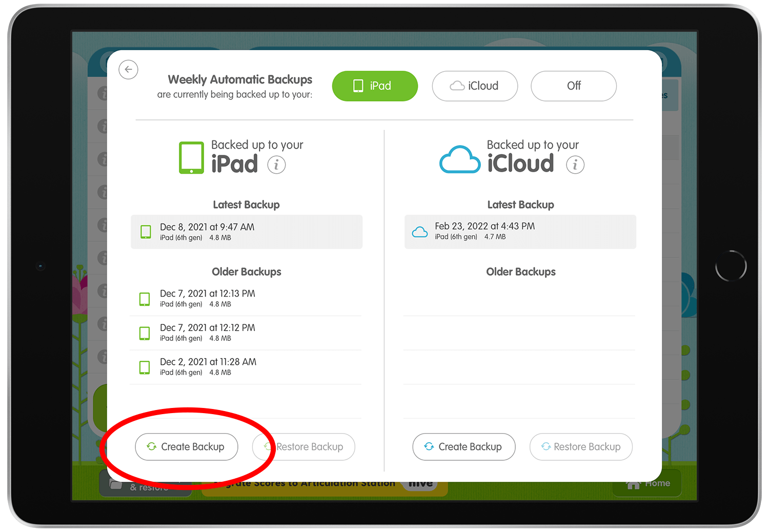Viewport: 769px width, 532px height.
Task: Click "Latest Backup" heading under iCloud
Action: pos(521,204)
